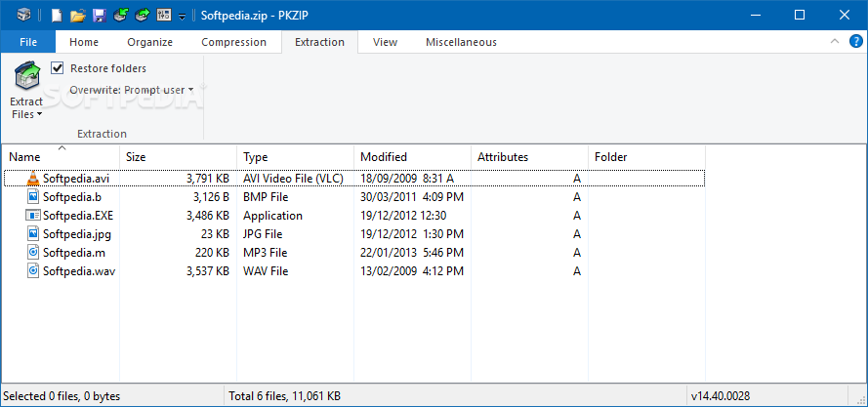This screenshot has width=868, height=407.
Task: Click the 23 KB size value
Action: click(216, 234)
